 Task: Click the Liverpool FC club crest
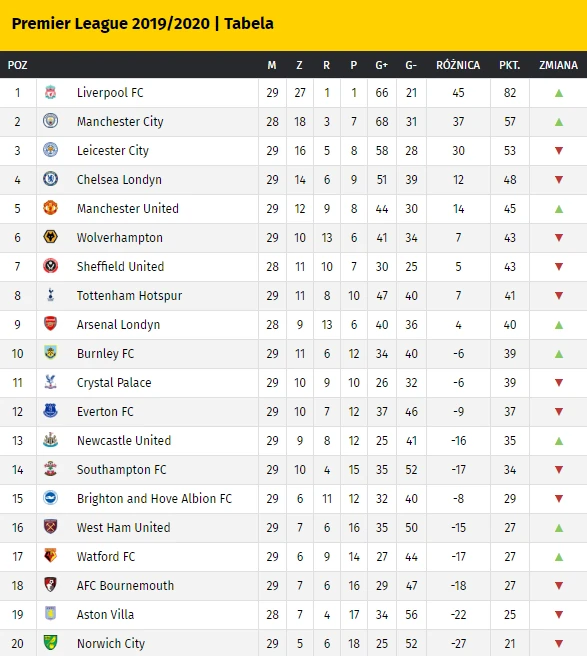pos(51,92)
